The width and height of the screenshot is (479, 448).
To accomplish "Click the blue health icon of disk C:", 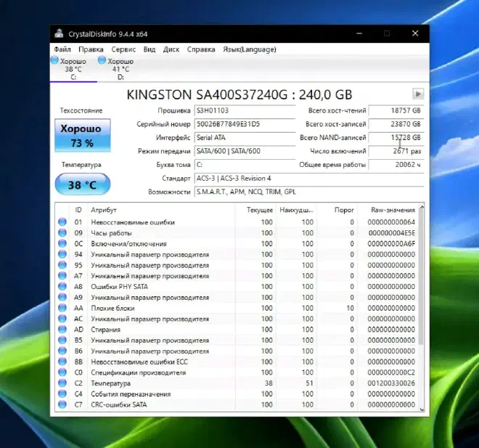I will click(54, 60).
